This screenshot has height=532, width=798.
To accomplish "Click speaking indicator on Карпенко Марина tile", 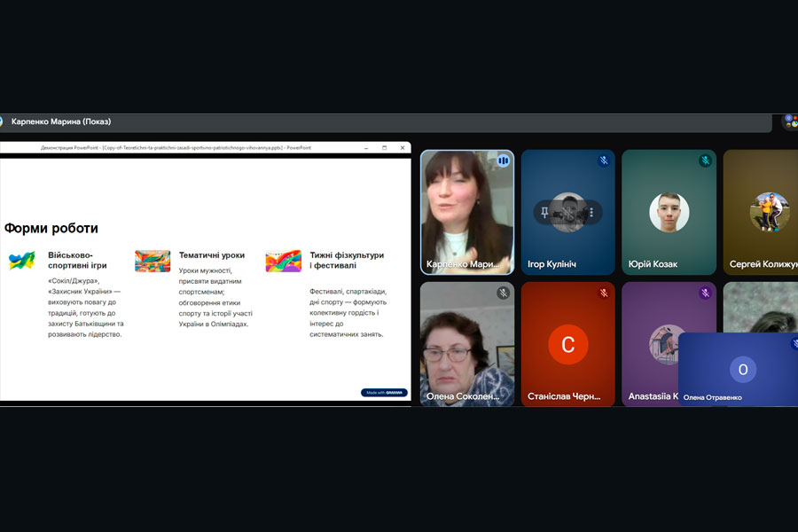I will [x=503, y=160].
